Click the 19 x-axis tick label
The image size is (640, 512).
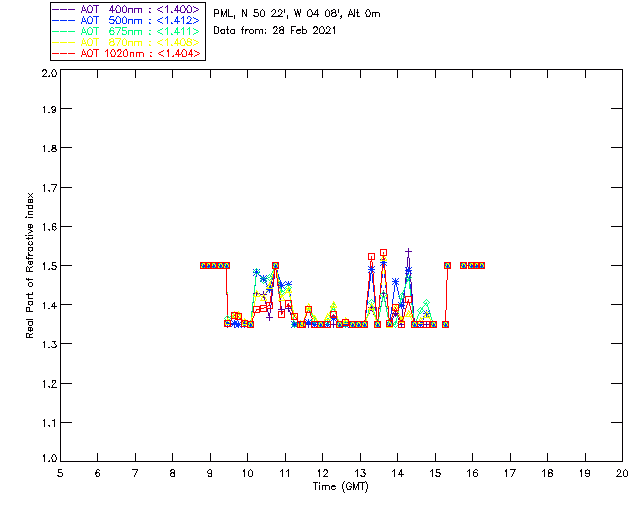pyautogui.click(x=585, y=473)
